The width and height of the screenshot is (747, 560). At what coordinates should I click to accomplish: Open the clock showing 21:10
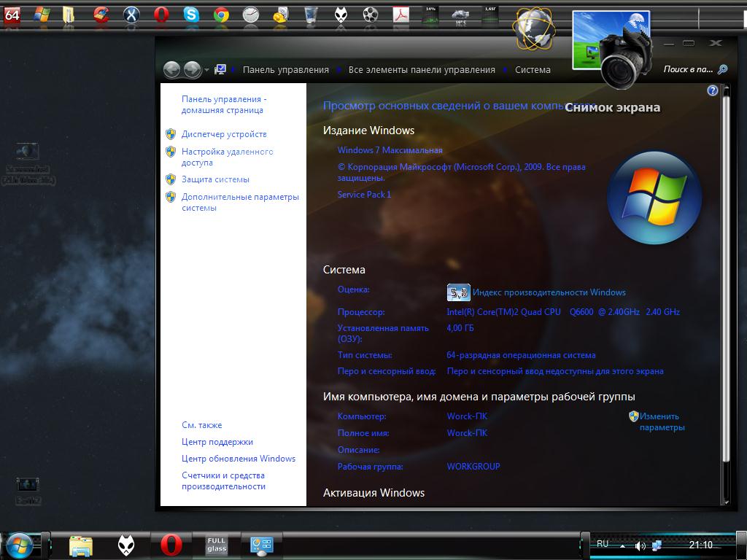[x=701, y=545]
